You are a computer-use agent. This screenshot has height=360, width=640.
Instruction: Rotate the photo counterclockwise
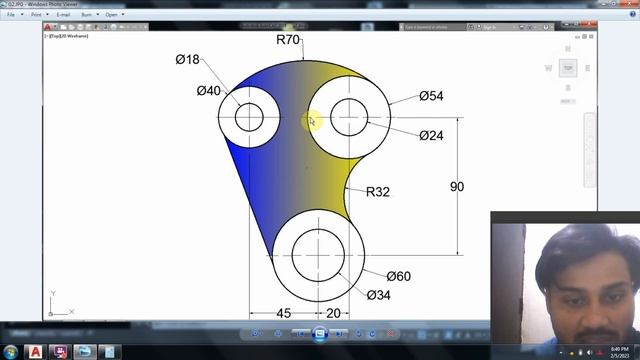(358, 333)
